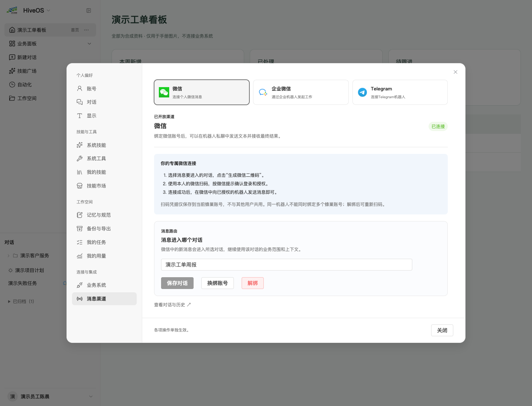The height and width of the screenshot is (406, 532).
Task: Expand the 业务面板 chevron
Action: click(89, 44)
